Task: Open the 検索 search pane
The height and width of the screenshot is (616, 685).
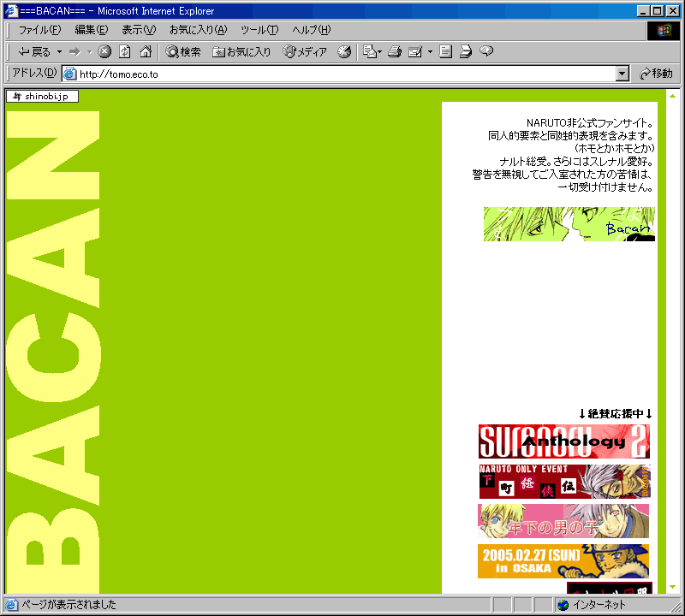Action: [x=183, y=52]
